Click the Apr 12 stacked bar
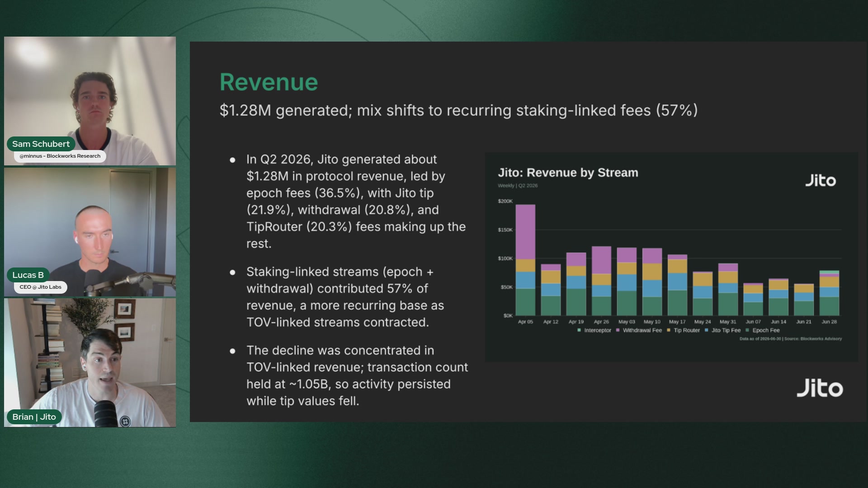The width and height of the screenshot is (868, 488). pyautogui.click(x=551, y=290)
